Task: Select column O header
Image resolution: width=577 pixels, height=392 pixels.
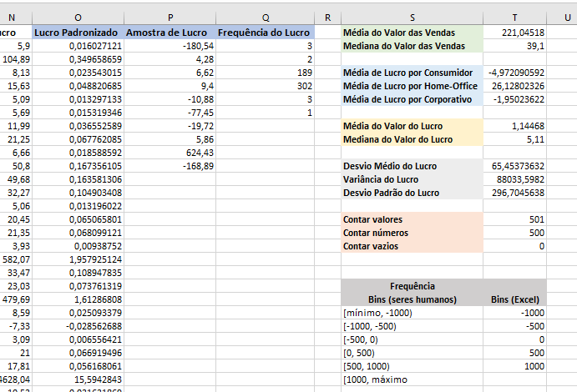Action: click(78, 18)
